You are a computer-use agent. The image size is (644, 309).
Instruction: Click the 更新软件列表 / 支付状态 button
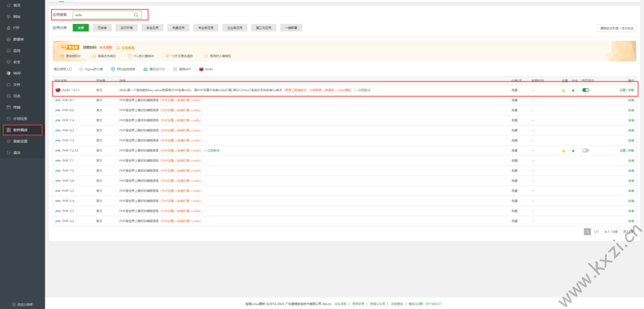click(617, 28)
